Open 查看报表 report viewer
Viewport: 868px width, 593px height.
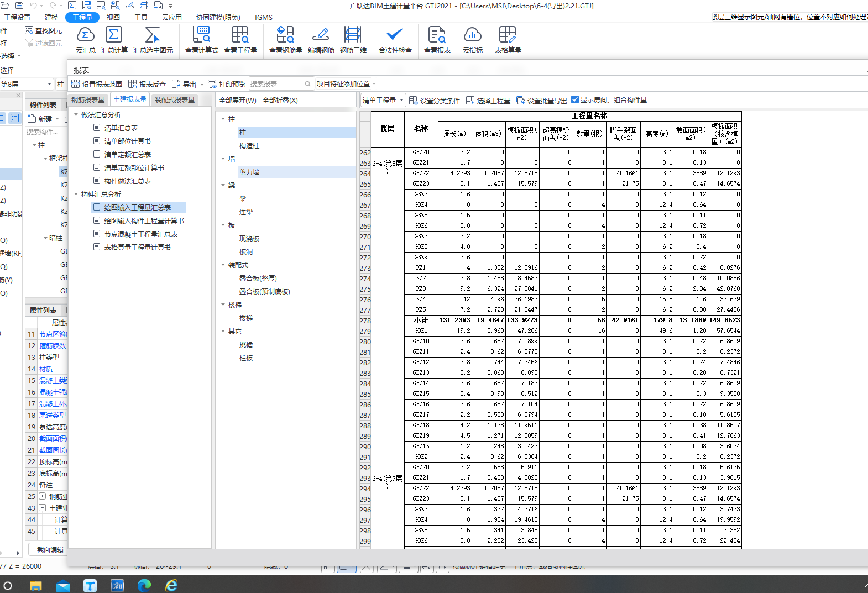tap(437, 40)
